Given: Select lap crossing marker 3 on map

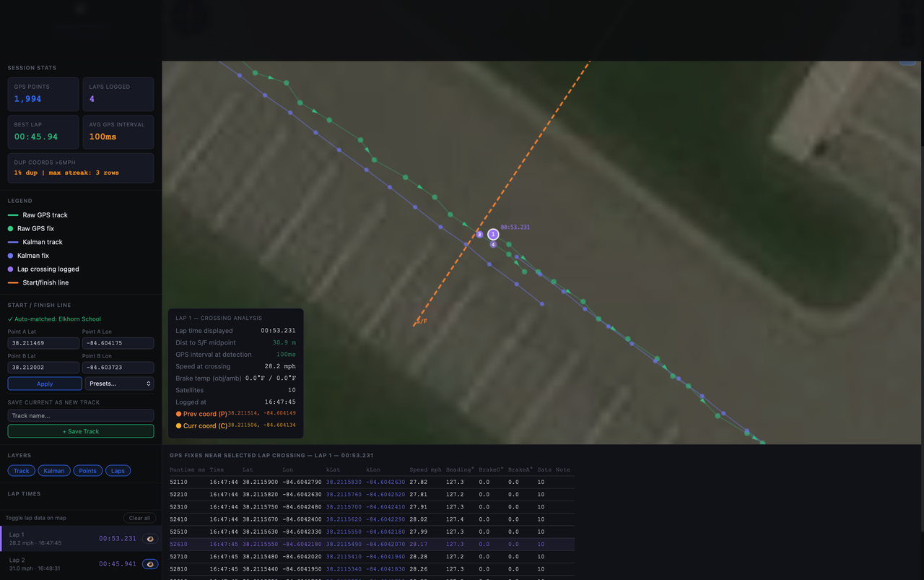Looking at the screenshot, I should pyautogui.click(x=479, y=234).
